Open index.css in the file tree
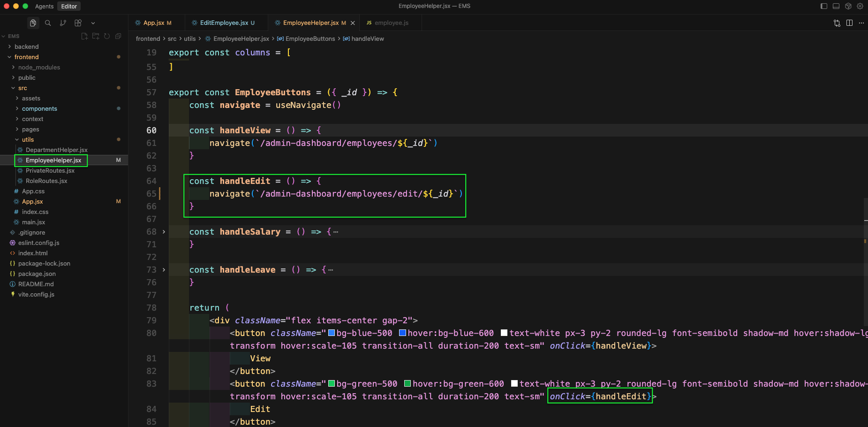Image resolution: width=868 pixels, height=427 pixels. coord(64,212)
